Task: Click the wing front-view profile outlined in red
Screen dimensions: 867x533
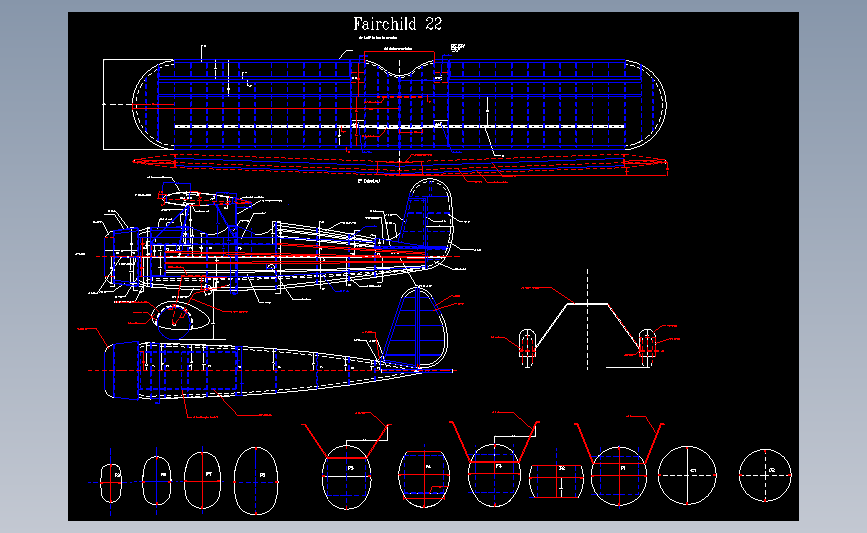Action: 400,165
